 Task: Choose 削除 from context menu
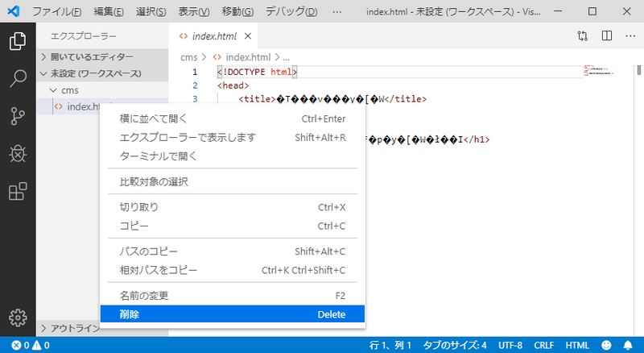pyautogui.click(x=233, y=314)
